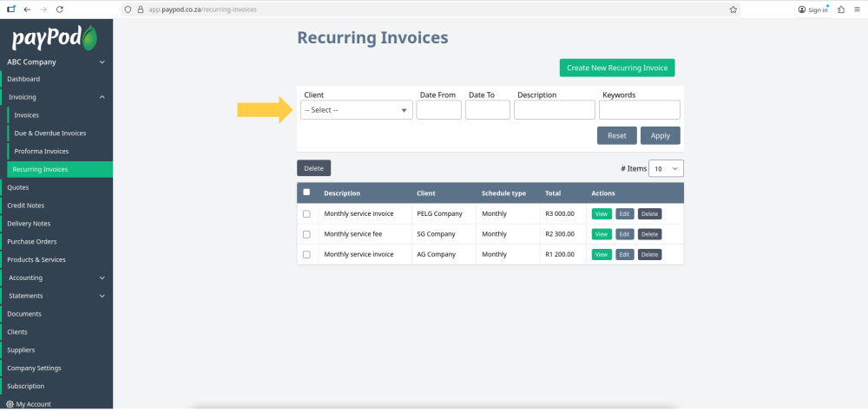
Task: Click the 'Schedule type' column header
Action: coord(503,193)
